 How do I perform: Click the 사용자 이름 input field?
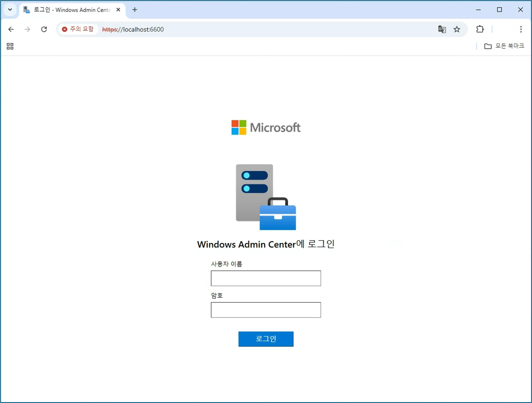pyautogui.click(x=266, y=278)
